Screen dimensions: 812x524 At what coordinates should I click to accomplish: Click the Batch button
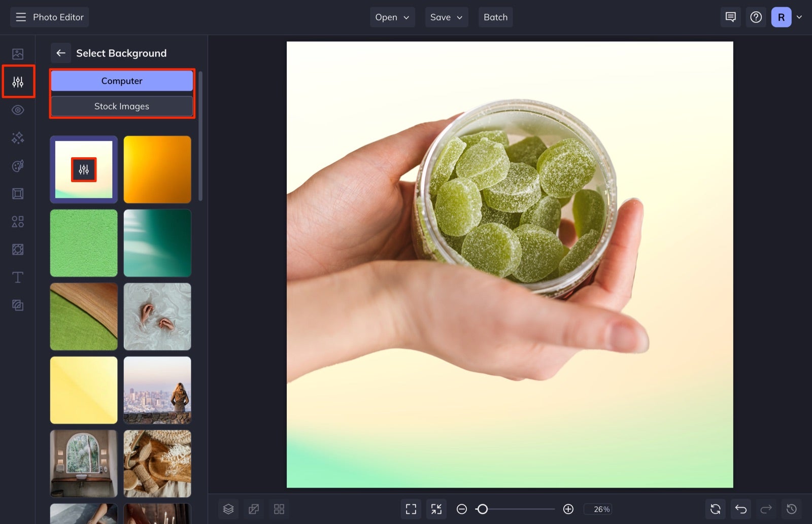[495, 17]
